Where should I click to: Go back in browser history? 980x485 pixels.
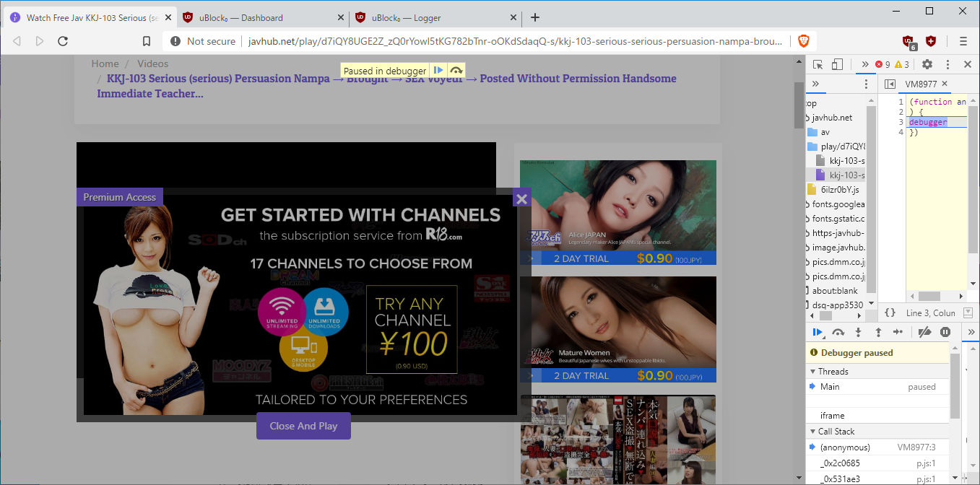click(17, 41)
